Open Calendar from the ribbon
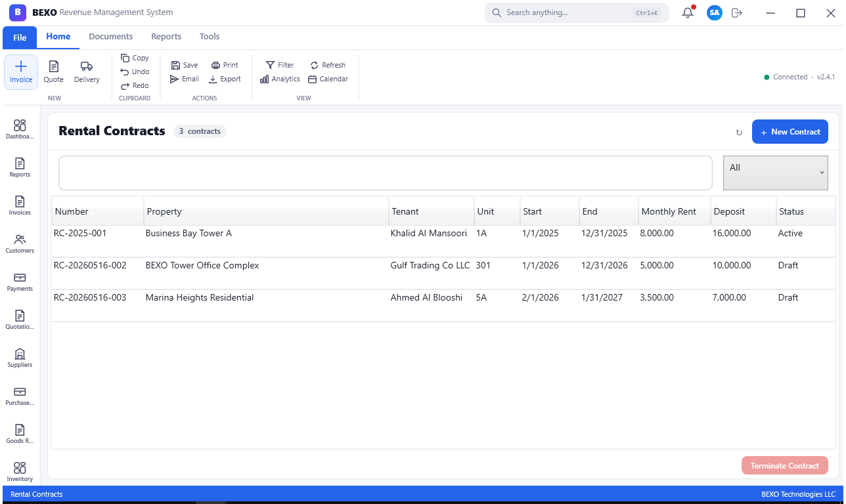Screen dimensions: 846x504 click(x=328, y=79)
